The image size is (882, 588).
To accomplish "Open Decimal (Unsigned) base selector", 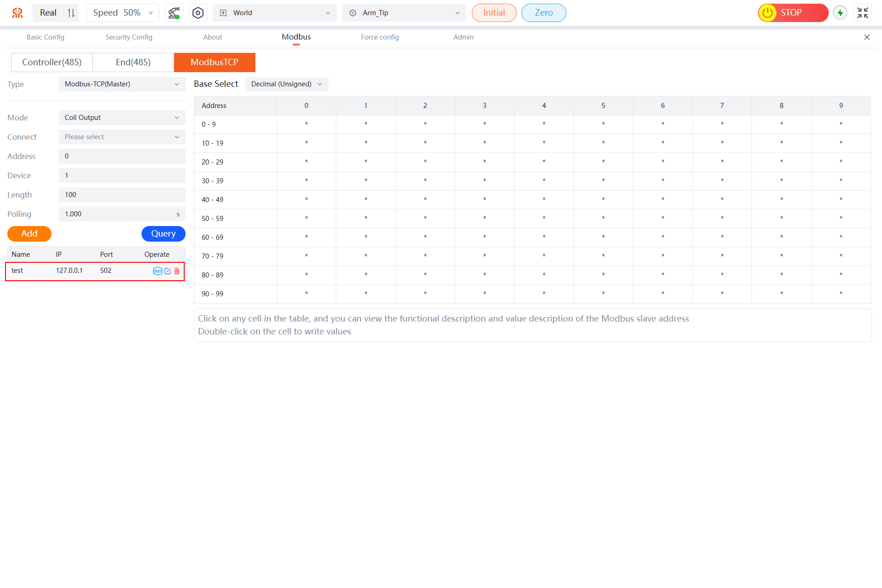I will click(x=286, y=84).
